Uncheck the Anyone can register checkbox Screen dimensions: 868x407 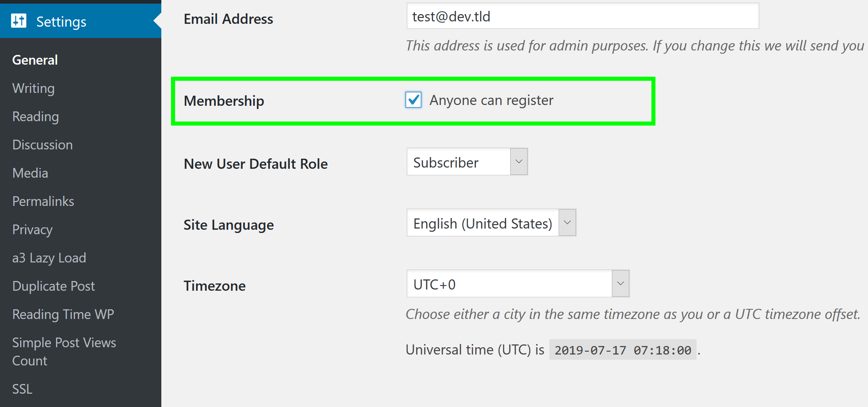pyautogui.click(x=413, y=100)
